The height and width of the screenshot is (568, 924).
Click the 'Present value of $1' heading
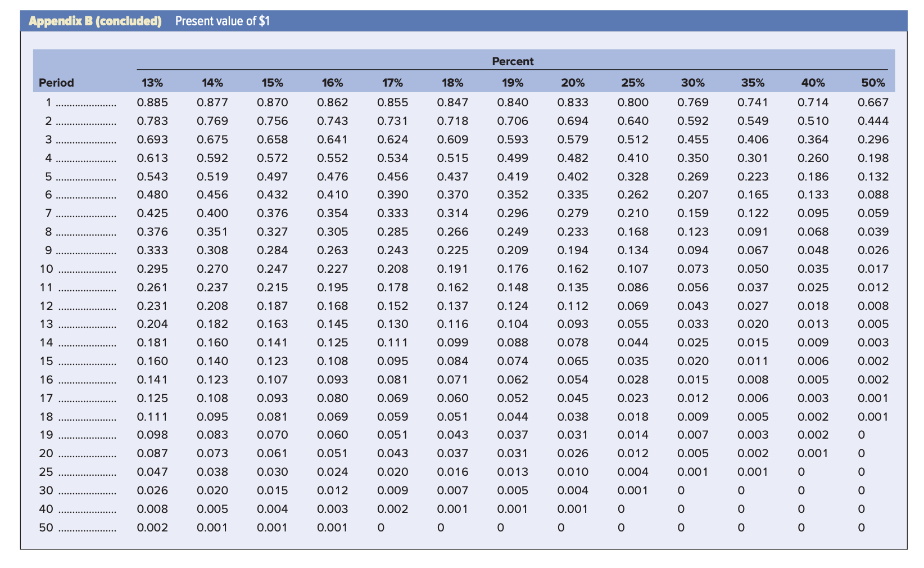pos(223,21)
